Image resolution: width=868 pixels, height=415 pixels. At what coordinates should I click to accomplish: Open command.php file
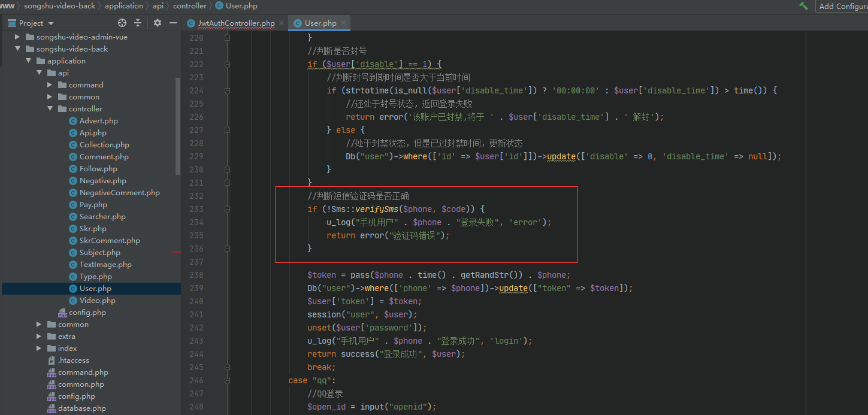pyautogui.click(x=83, y=372)
